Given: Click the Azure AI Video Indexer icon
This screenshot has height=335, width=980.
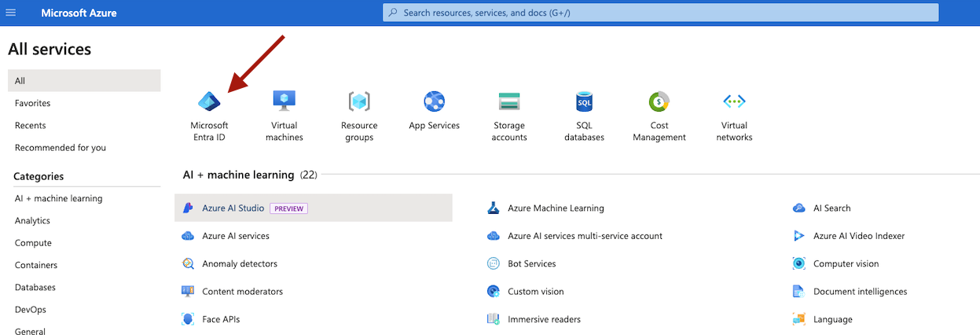Looking at the screenshot, I should click(799, 236).
